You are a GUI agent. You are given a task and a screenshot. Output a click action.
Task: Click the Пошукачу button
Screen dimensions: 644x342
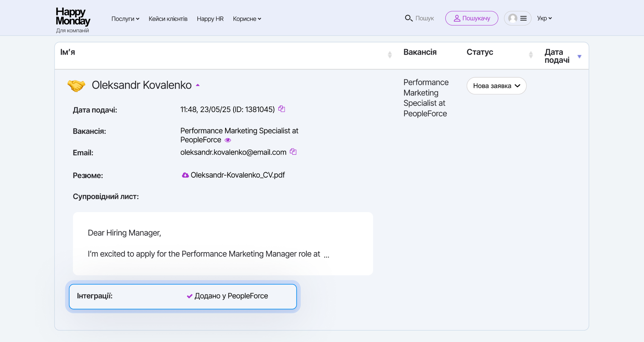[x=472, y=18]
